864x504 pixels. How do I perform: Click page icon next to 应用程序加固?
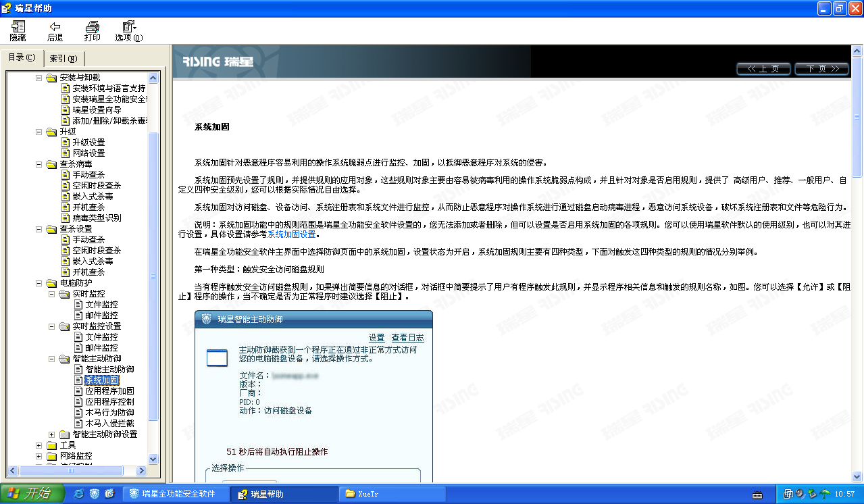coord(78,391)
